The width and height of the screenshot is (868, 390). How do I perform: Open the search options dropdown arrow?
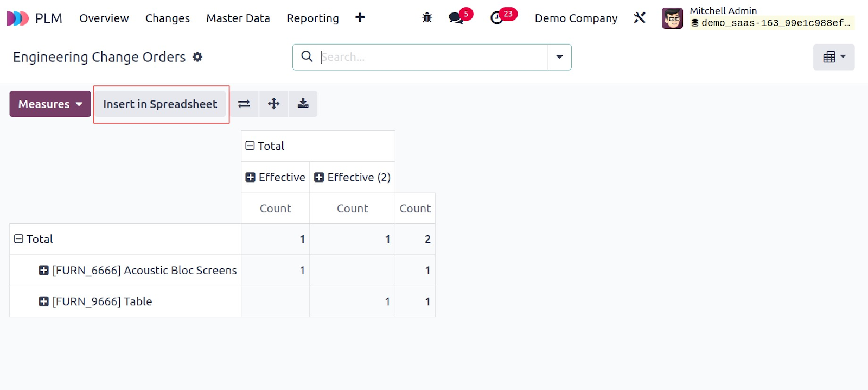pyautogui.click(x=559, y=57)
